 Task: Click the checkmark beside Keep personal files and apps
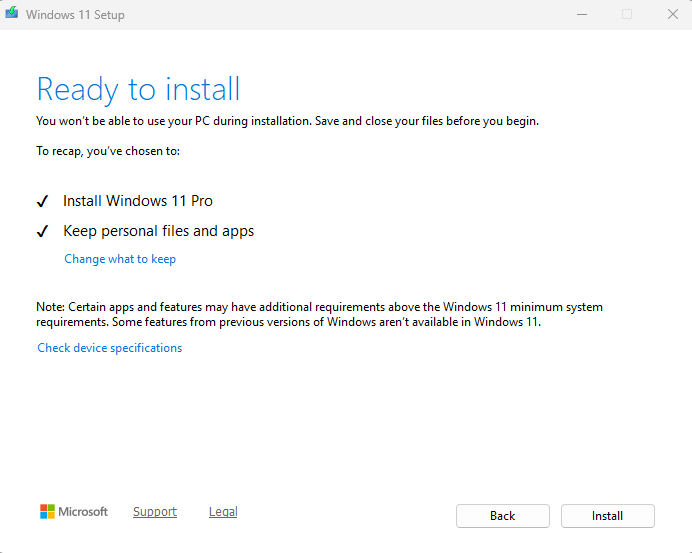click(43, 231)
